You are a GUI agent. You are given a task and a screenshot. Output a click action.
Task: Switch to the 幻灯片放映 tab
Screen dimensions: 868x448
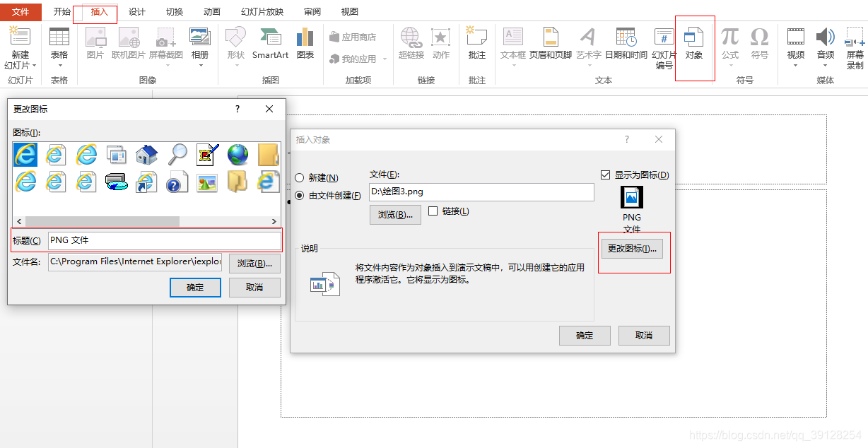tap(262, 12)
